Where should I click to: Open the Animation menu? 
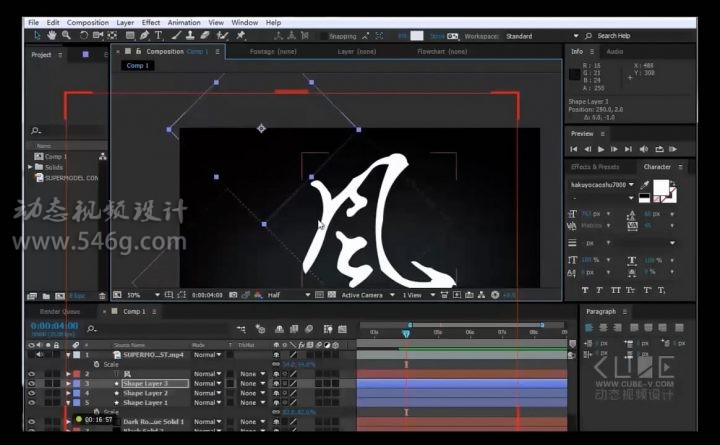pyautogui.click(x=184, y=22)
